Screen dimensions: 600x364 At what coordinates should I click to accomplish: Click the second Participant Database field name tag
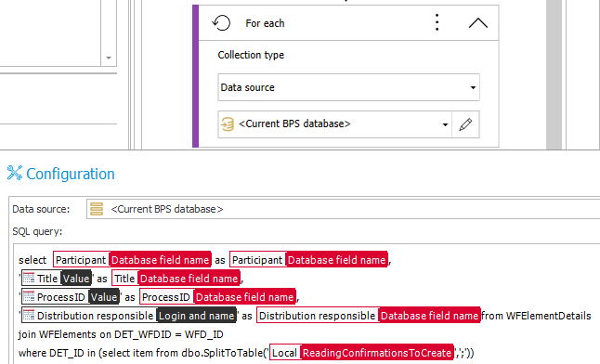pos(308,260)
